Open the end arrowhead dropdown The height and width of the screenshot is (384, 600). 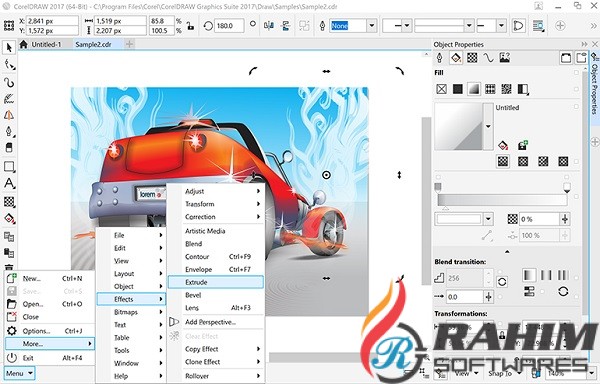(502, 26)
